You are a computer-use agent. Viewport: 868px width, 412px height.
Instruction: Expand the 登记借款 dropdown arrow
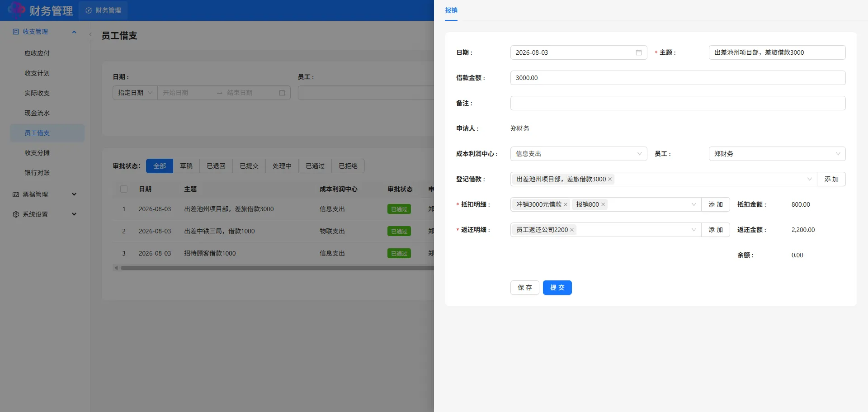pos(809,179)
